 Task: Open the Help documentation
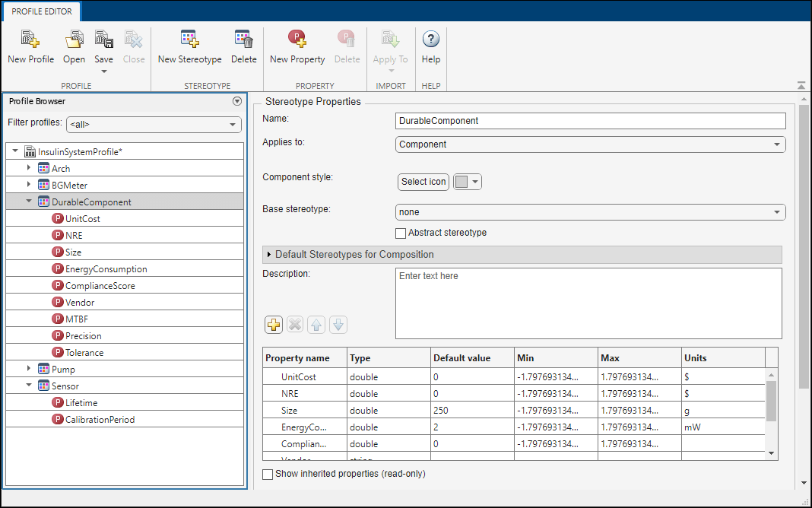coord(430,46)
